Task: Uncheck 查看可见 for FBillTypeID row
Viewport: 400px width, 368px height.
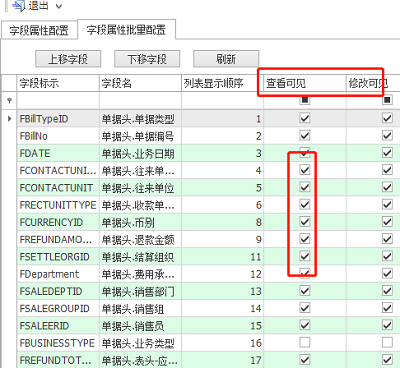Action: [305, 118]
